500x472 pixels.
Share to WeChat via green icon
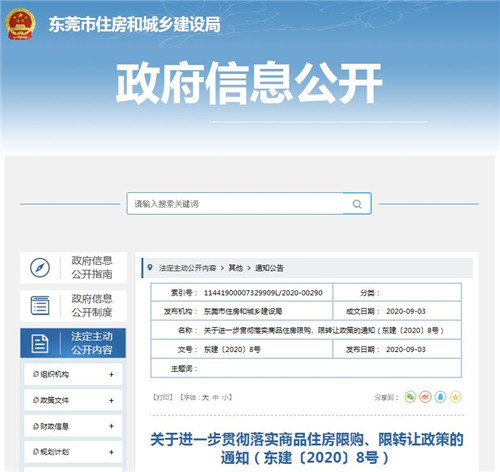click(x=410, y=397)
